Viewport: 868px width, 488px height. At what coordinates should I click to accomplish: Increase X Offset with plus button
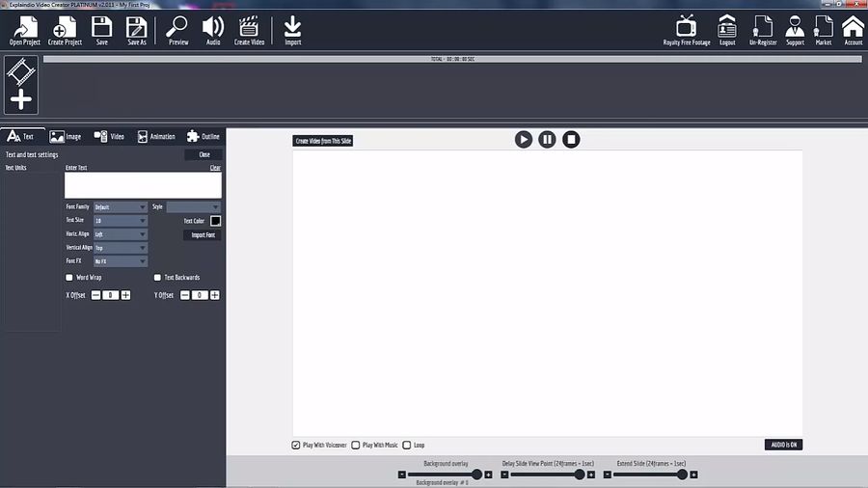(125, 295)
